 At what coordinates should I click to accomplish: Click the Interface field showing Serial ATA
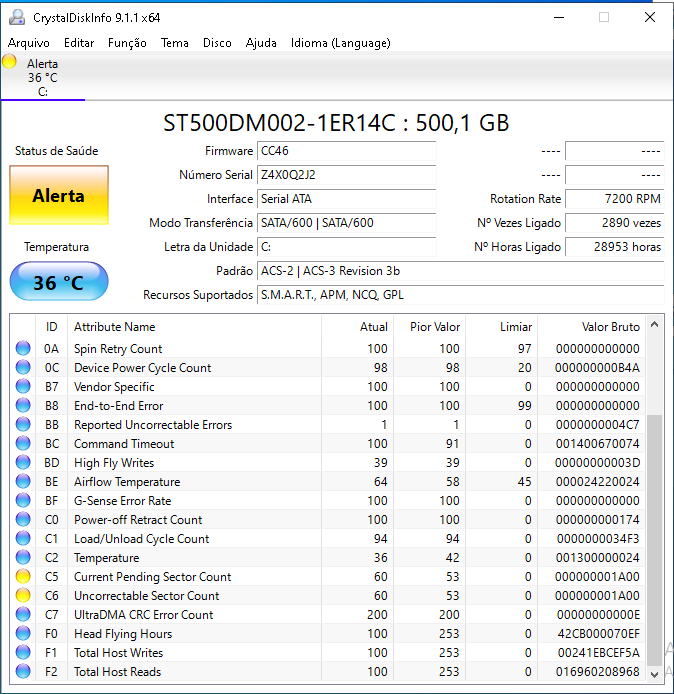(347, 199)
